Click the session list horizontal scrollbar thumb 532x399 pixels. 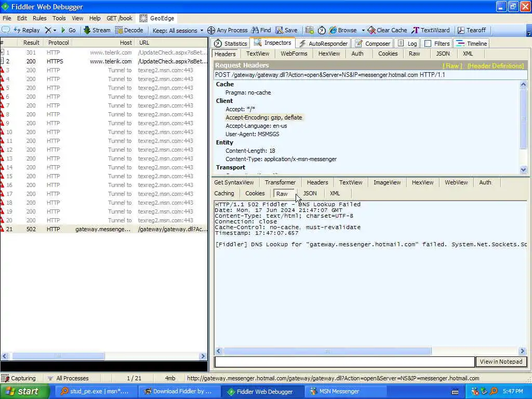(x=58, y=356)
